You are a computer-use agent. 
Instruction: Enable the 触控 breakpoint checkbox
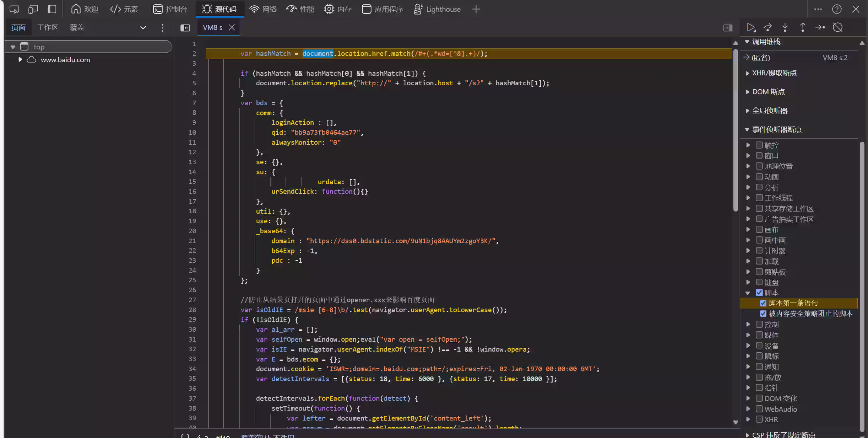(759, 145)
